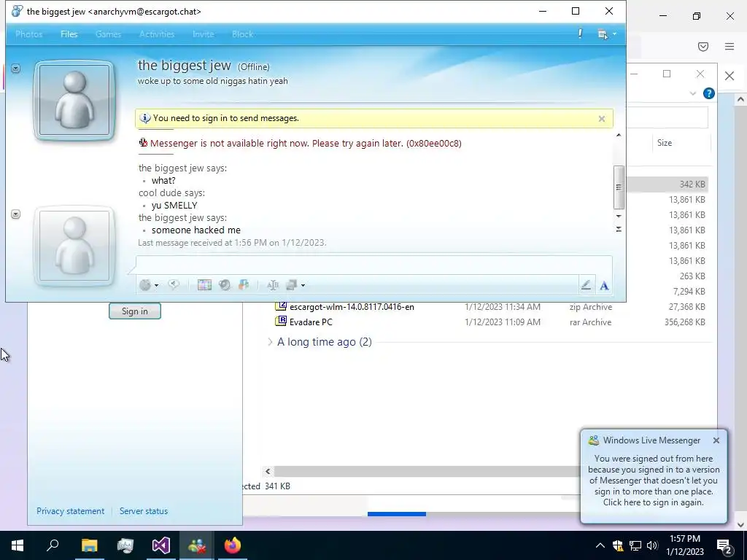Image resolution: width=747 pixels, height=560 pixels.
Task: Open the custom emoticons grid icon
Action: pos(204,285)
